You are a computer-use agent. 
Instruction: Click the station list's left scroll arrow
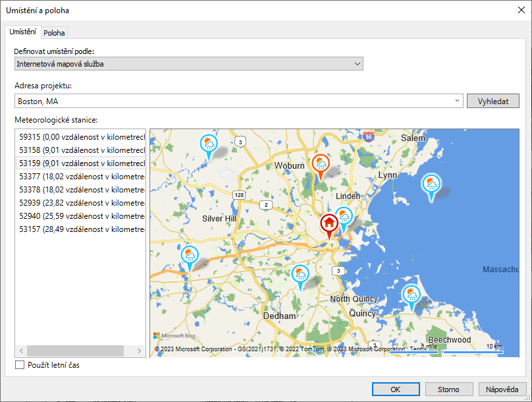coord(21,351)
